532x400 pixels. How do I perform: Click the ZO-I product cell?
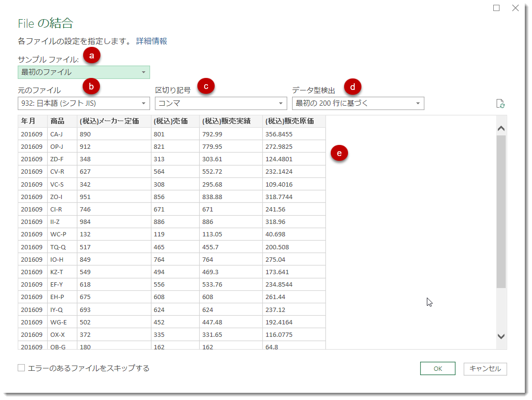point(62,197)
